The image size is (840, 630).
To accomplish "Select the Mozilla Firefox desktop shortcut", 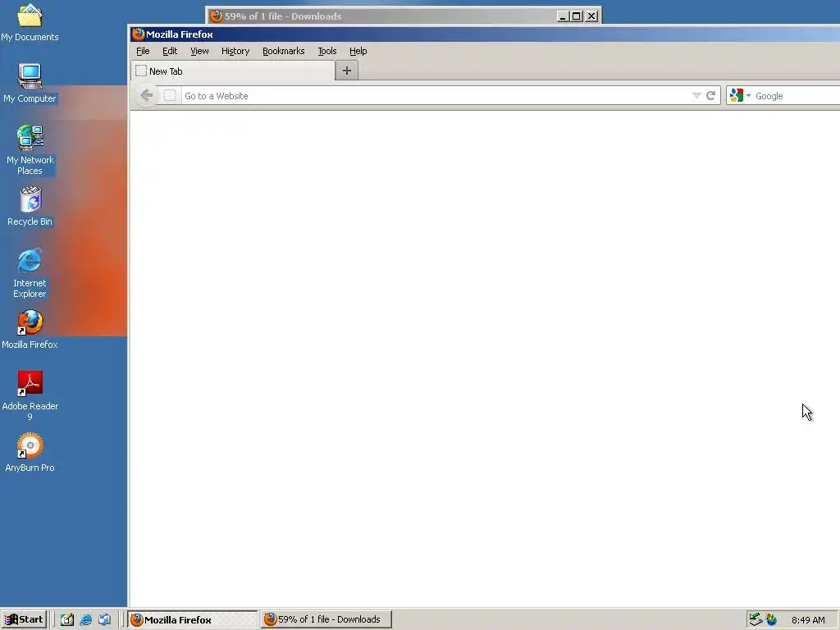I will tap(30, 330).
